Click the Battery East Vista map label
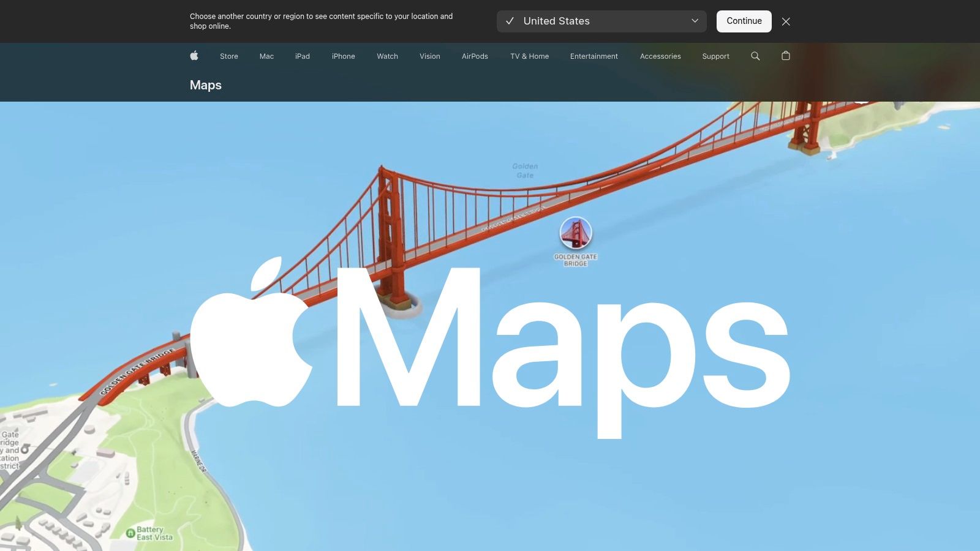Viewport: 980px width, 551px height. [x=154, y=533]
